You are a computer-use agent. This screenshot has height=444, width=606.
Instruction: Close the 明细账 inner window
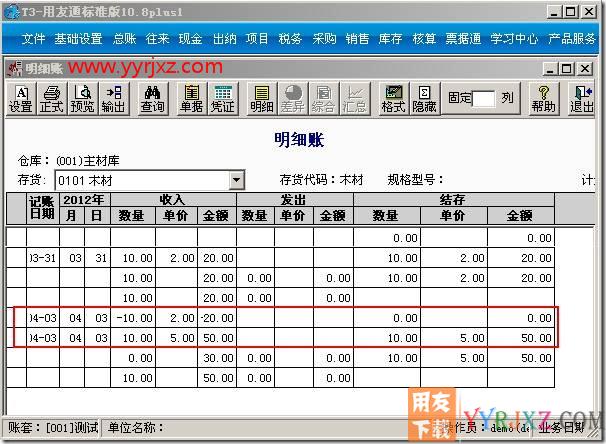tap(585, 69)
